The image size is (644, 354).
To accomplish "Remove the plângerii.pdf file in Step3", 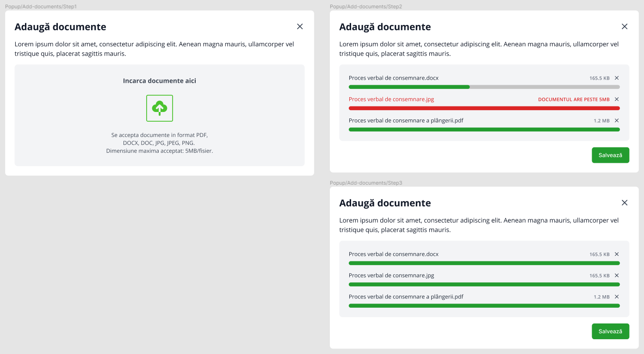I will click(x=617, y=297).
